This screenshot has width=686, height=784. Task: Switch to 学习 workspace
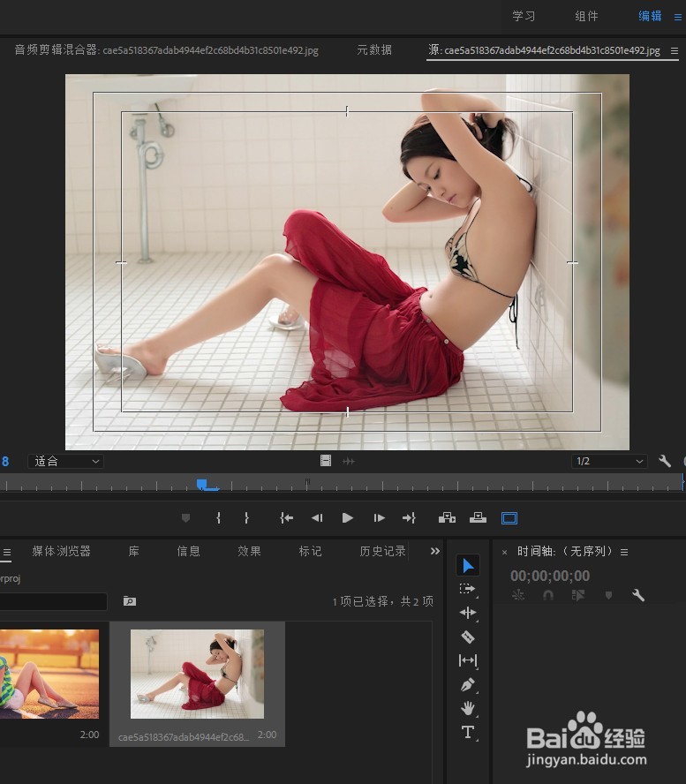pyautogui.click(x=524, y=16)
